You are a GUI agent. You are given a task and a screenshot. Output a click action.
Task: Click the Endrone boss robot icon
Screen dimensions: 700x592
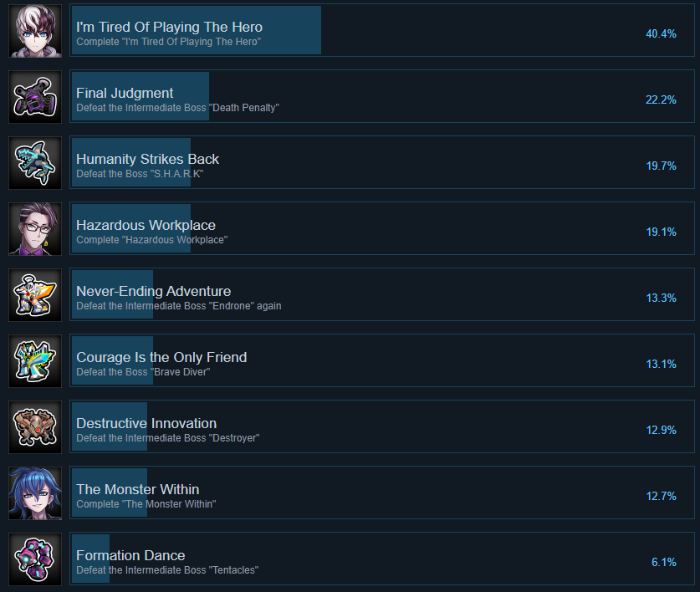coord(35,295)
